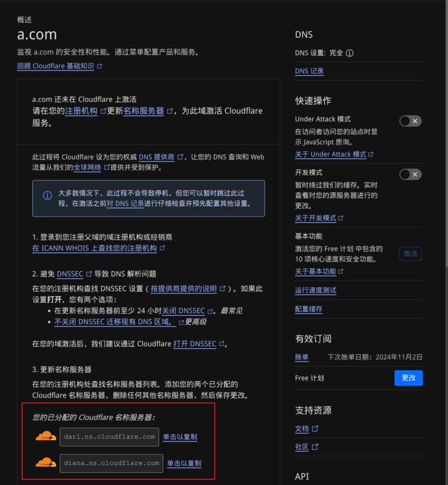Click the blue 更改 plan button
The height and width of the screenshot is (485, 448).
(x=408, y=378)
